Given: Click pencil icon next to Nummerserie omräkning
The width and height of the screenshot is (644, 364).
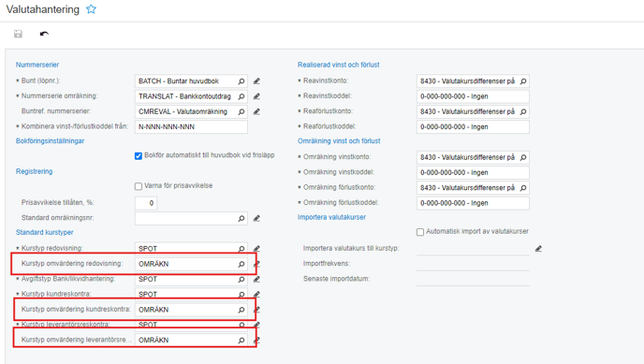Looking at the screenshot, I should point(256,96).
